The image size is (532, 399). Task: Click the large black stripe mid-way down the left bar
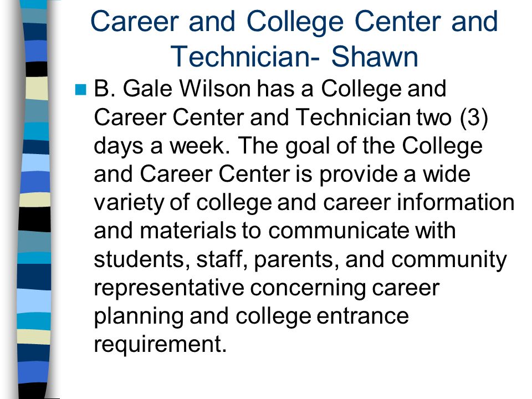(34, 219)
